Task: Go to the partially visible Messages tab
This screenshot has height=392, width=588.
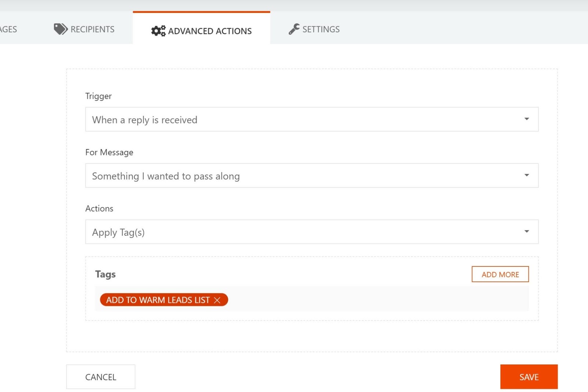Action: point(8,29)
